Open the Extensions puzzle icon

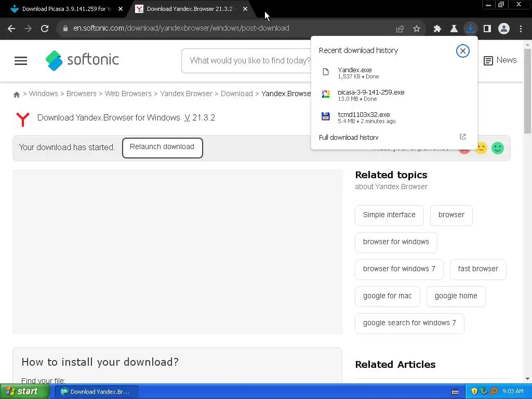pyautogui.click(x=437, y=29)
